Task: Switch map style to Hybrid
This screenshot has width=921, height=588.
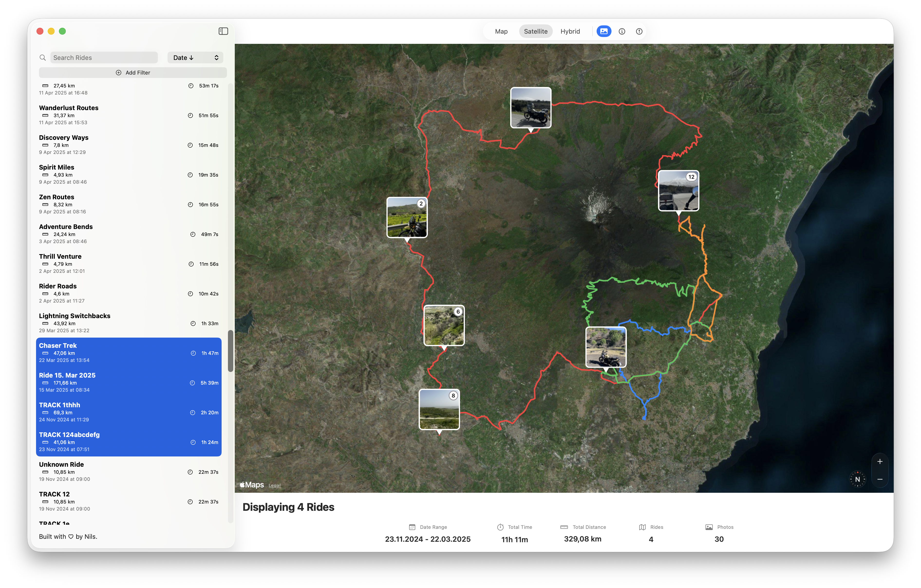Action: click(x=570, y=31)
